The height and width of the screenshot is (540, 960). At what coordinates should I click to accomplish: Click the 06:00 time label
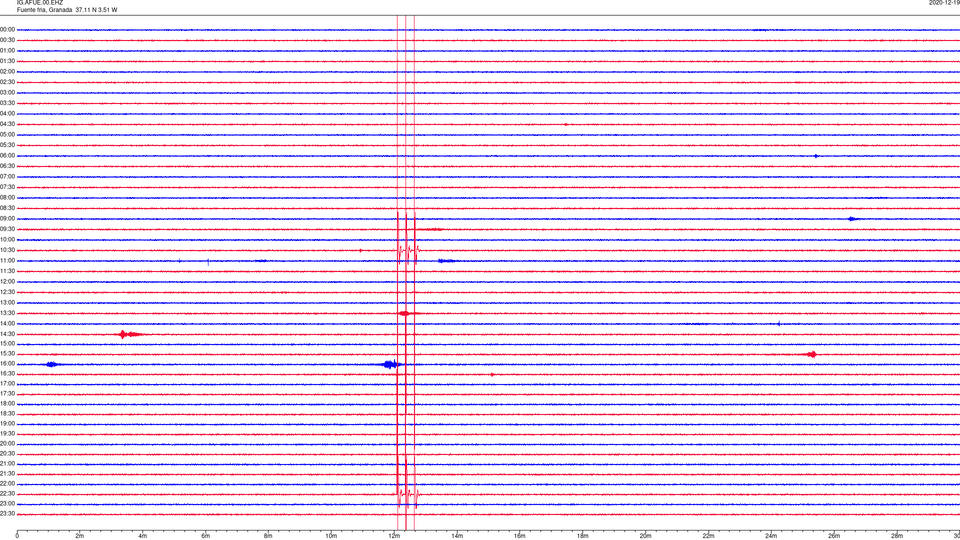point(7,156)
